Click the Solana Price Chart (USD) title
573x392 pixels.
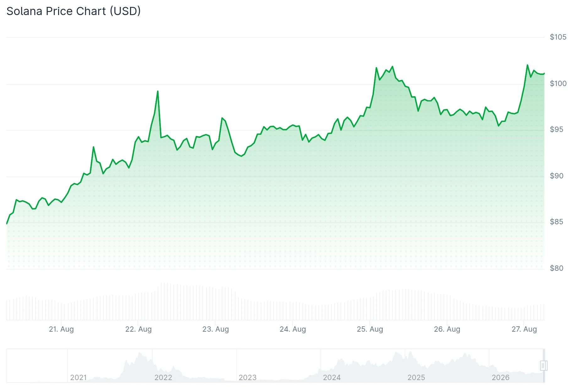click(74, 11)
